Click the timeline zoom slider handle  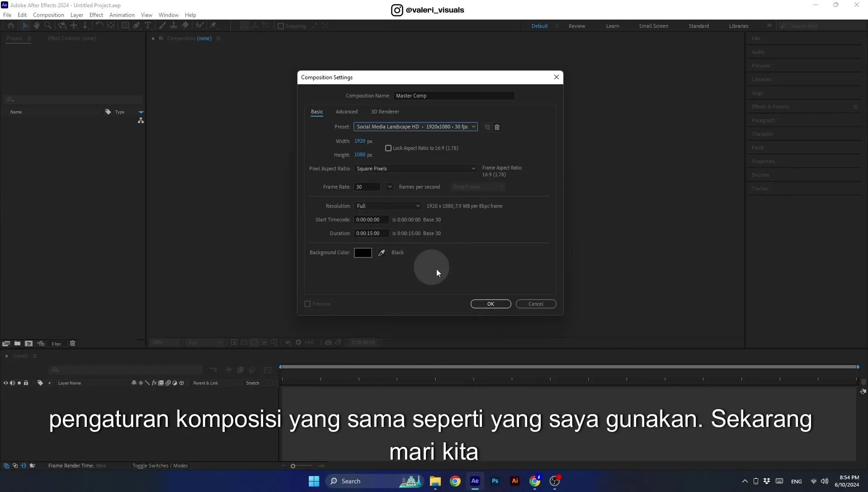[293, 466]
